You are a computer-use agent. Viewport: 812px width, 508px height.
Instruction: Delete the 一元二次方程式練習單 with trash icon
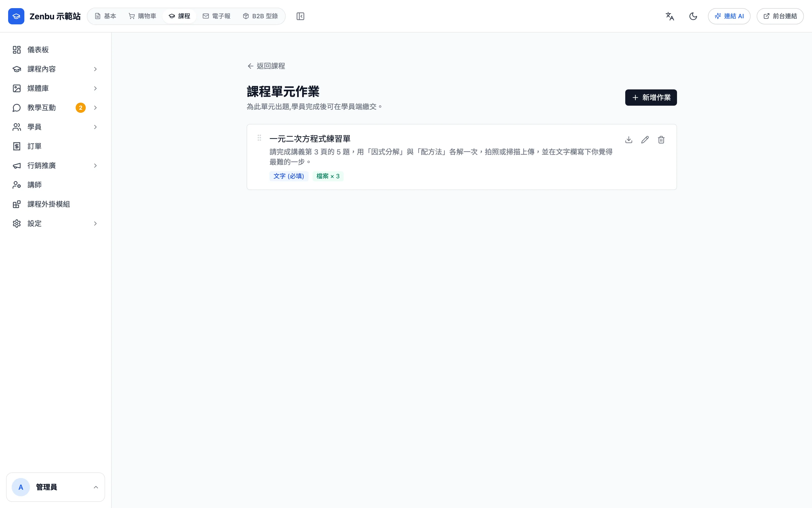(661, 140)
